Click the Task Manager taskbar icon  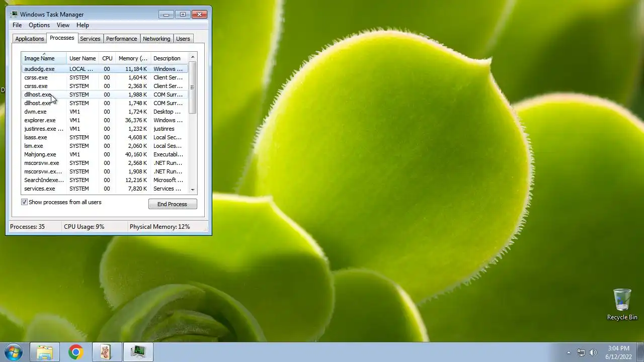click(138, 352)
